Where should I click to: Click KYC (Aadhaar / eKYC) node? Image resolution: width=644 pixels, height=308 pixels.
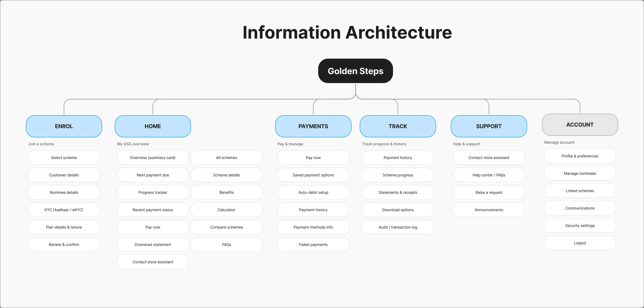[x=64, y=210]
